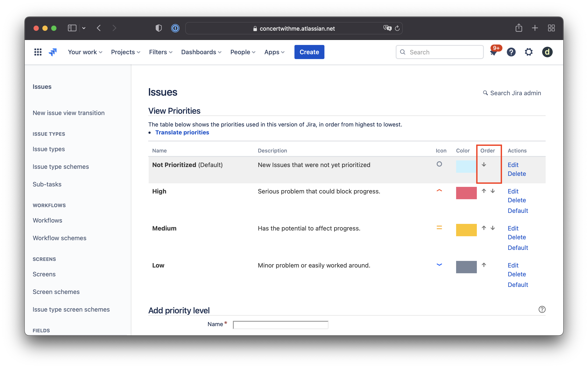Open the app switcher grid icon

(x=38, y=52)
